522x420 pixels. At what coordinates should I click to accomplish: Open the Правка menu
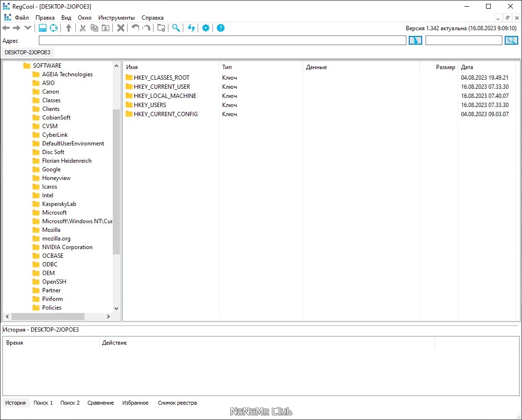coord(45,18)
